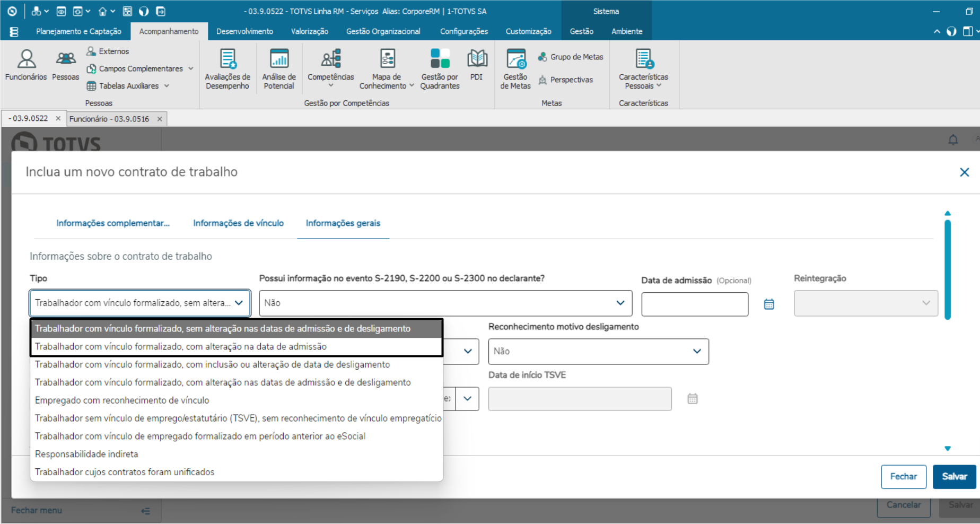Image resolution: width=980 pixels, height=524 pixels.
Task: Click the globe icon in the title toolbar
Action: pos(144,11)
